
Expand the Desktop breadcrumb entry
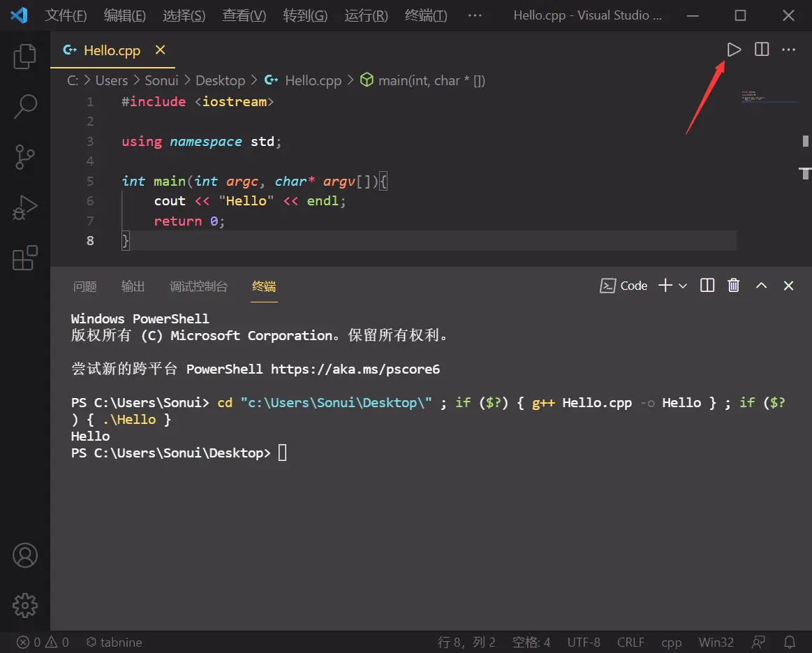tap(220, 80)
